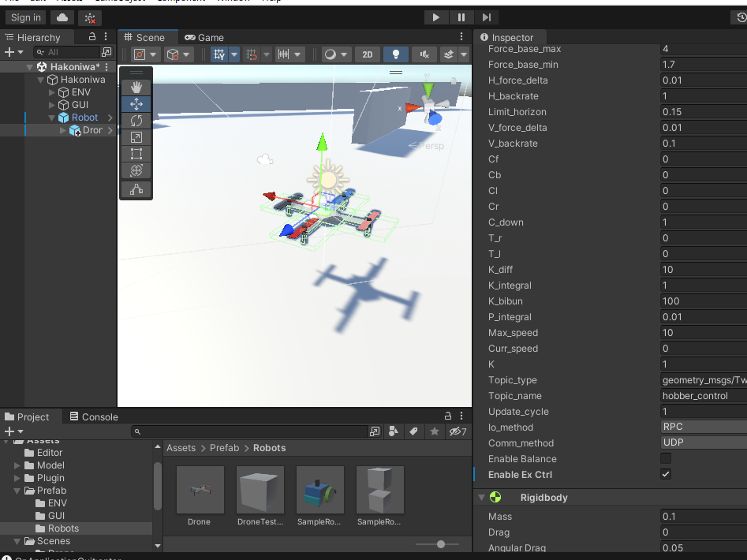Open the Comm_method UDP dropdown
Image resolution: width=747 pixels, height=560 pixels.
(x=702, y=442)
